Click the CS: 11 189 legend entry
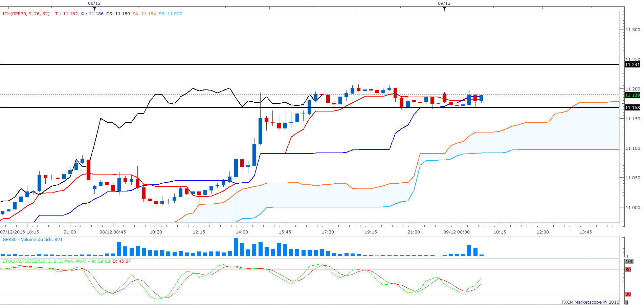 pyautogui.click(x=118, y=14)
